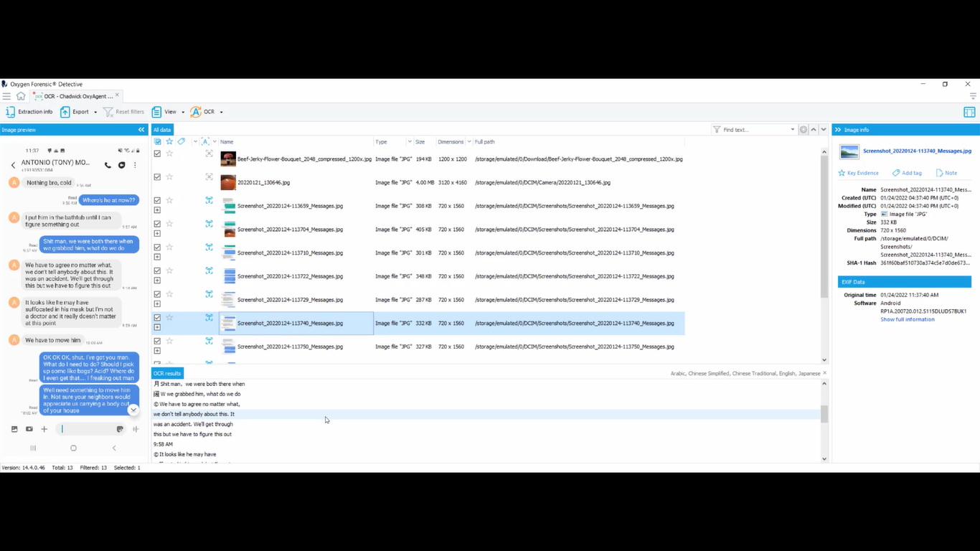Click the panel layout icon at top-right
Screen dimensions: 980x551
click(x=969, y=112)
